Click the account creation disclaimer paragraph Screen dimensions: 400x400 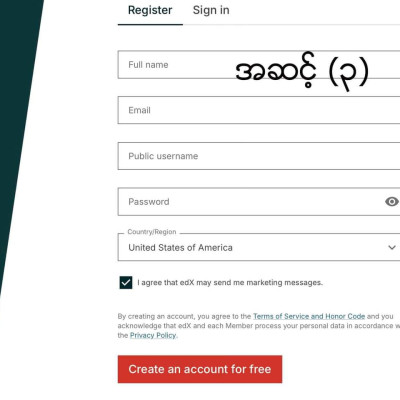coord(259,326)
